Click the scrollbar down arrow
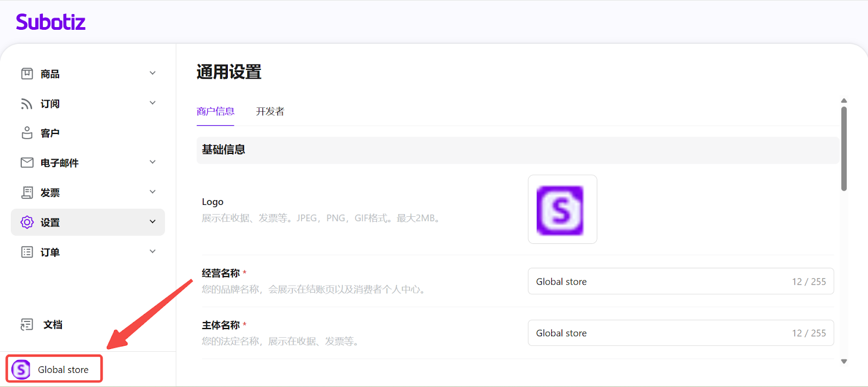This screenshot has width=868, height=387. tap(844, 362)
